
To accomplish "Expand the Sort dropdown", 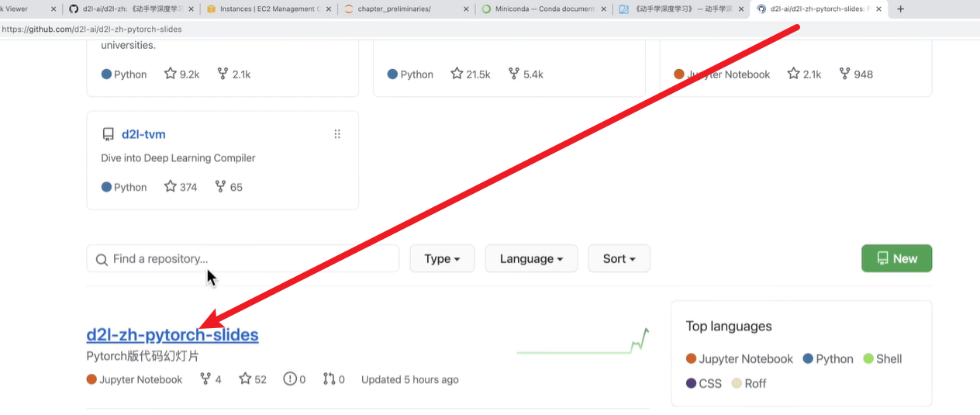I will pyautogui.click(x=619, y=259).
